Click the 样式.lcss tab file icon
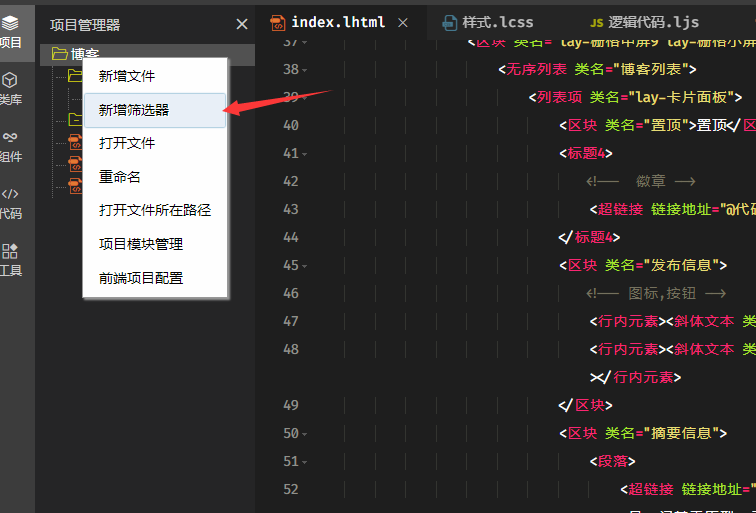Image resolution: width=756 pixels, height=513 pixels. click(x=450, y=23)
